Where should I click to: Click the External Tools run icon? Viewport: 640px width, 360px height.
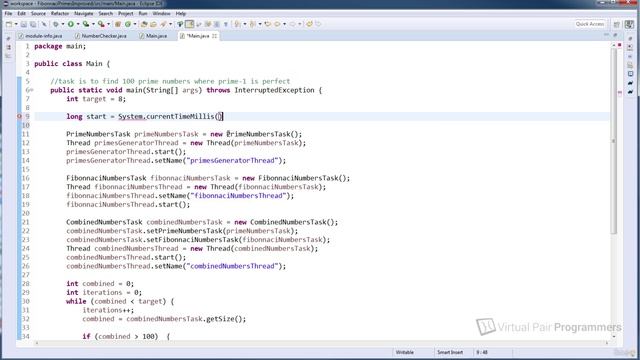coord(101,24)
